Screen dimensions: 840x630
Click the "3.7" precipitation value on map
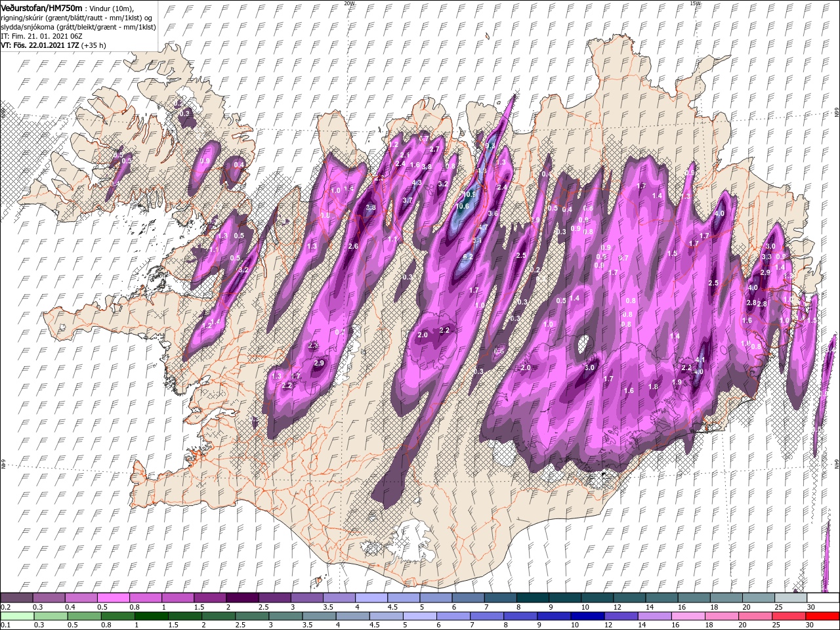click(408, 200)
